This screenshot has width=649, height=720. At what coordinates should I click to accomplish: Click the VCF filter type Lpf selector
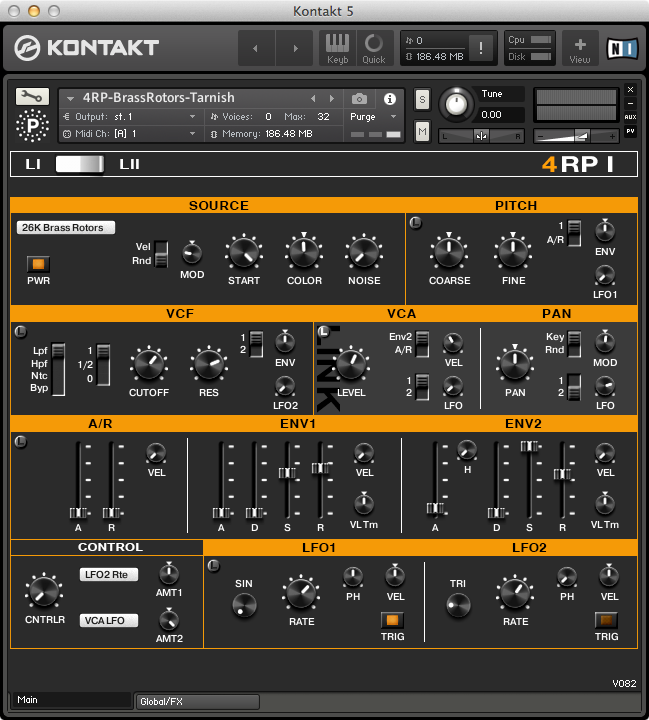[x=58, y=369]
